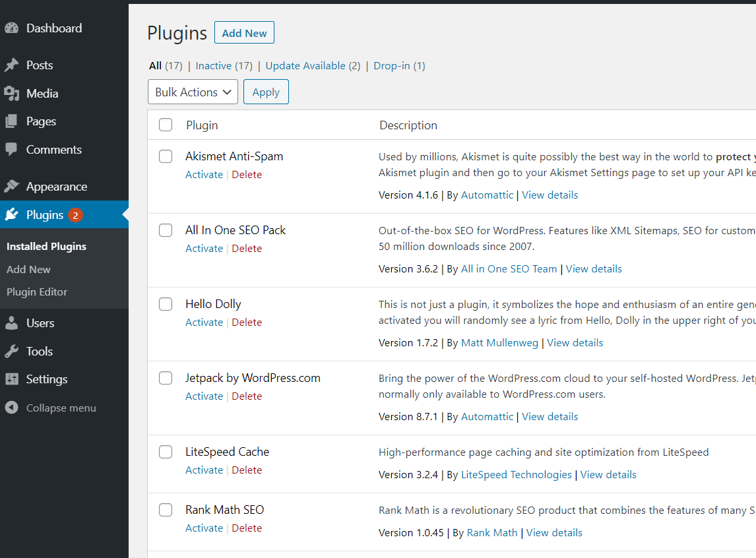Select the LiteSpeed Cache checkbox
Screen dimensions: 756x558
[166, 452]
